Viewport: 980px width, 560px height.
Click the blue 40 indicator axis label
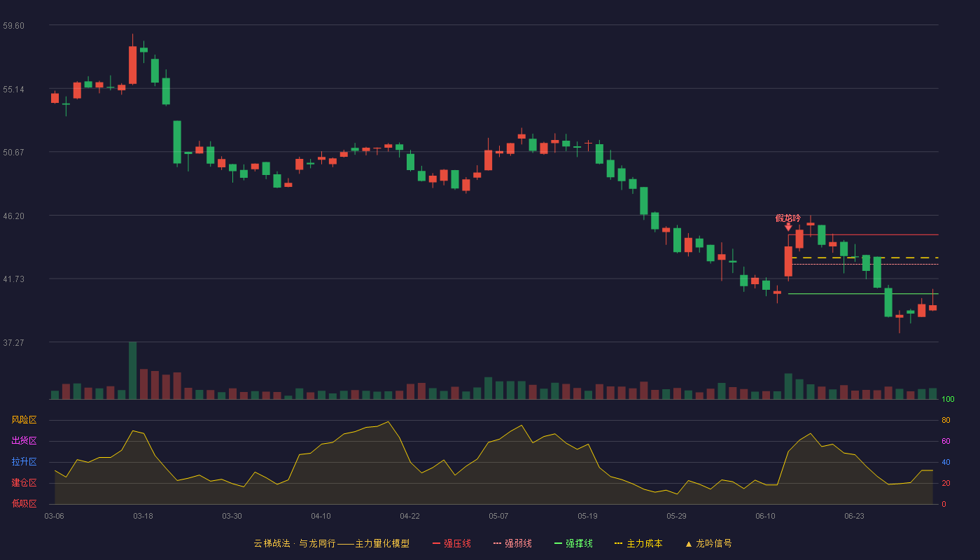[x=946, y=462]
